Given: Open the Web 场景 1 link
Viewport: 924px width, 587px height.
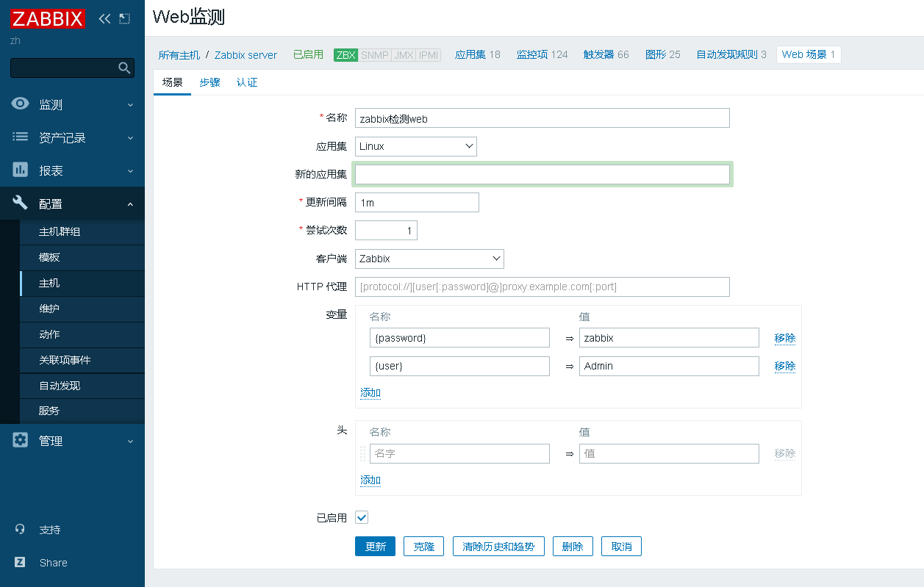Looking at the screenshot, I should pos(809,54).
